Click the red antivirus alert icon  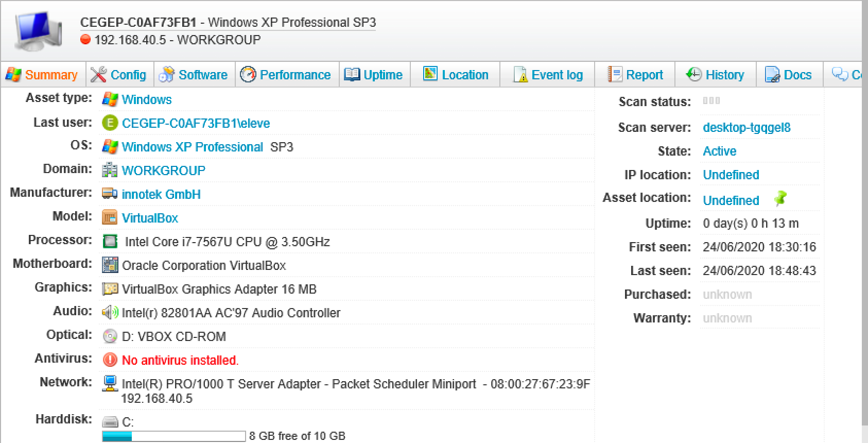(110, 360)
